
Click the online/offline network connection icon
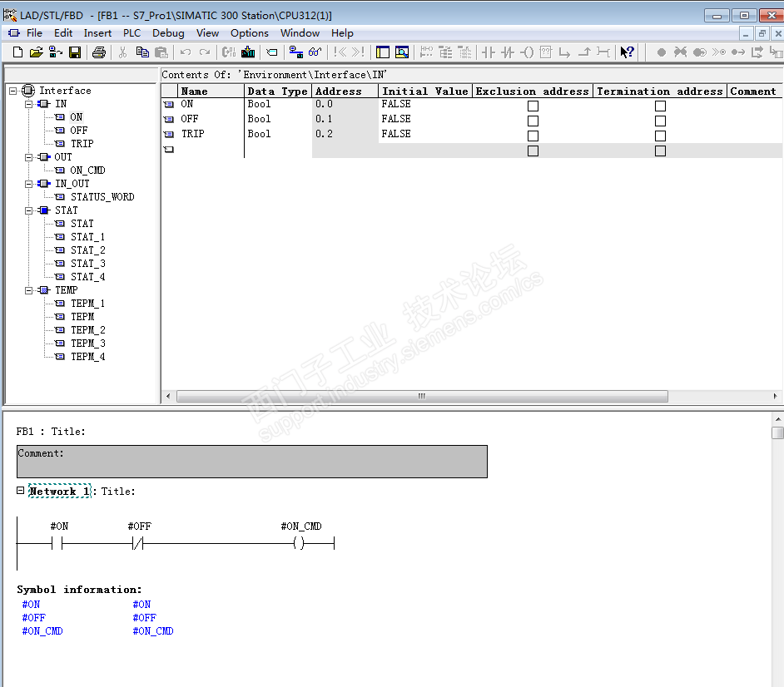296,52
